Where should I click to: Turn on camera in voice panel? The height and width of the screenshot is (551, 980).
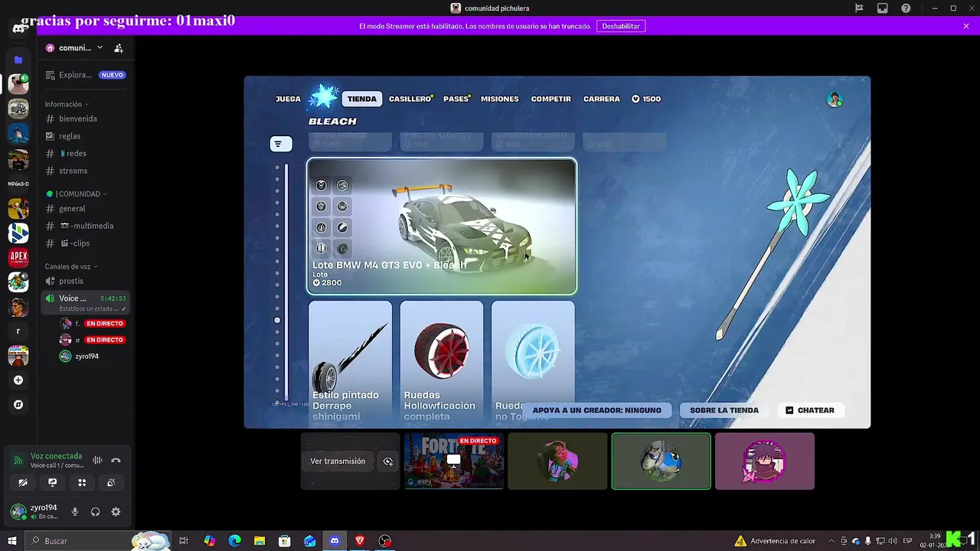[x=23, y=483]
